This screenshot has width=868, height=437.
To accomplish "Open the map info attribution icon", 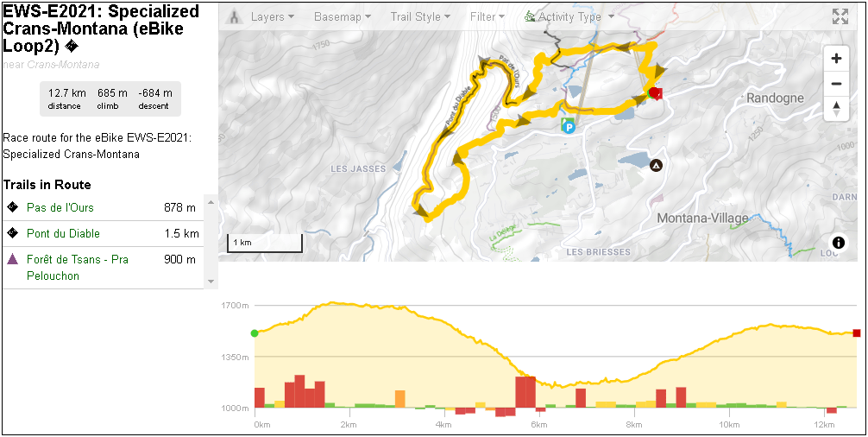I will coord(838,243).
